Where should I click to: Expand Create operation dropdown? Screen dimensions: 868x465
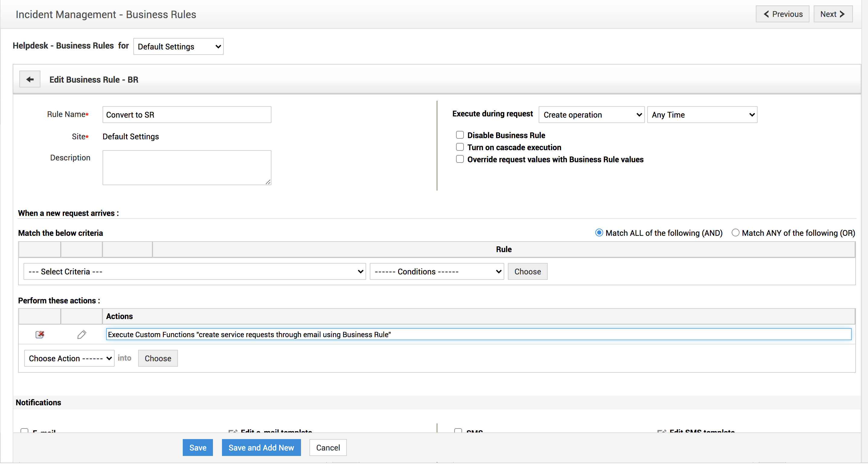tap(591, 115)
